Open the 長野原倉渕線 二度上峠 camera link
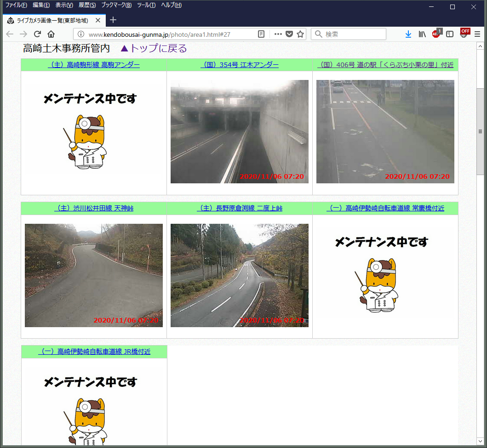 [240, 208]
